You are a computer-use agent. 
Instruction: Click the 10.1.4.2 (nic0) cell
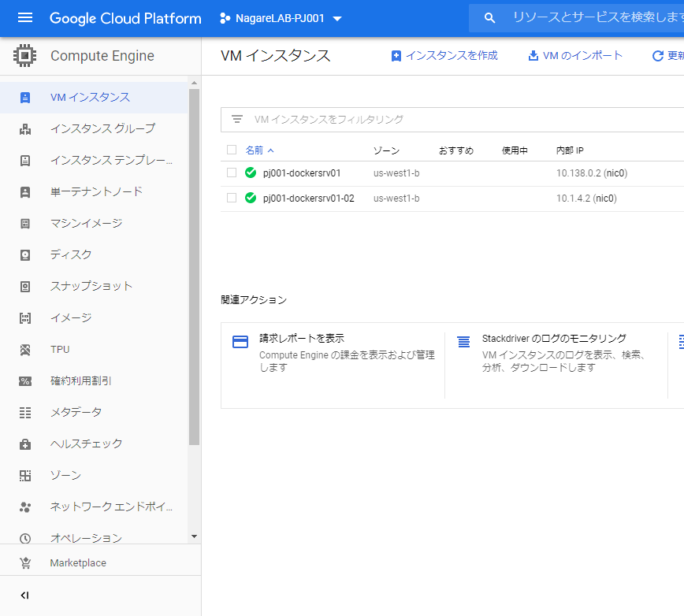(x=586, y=199)
